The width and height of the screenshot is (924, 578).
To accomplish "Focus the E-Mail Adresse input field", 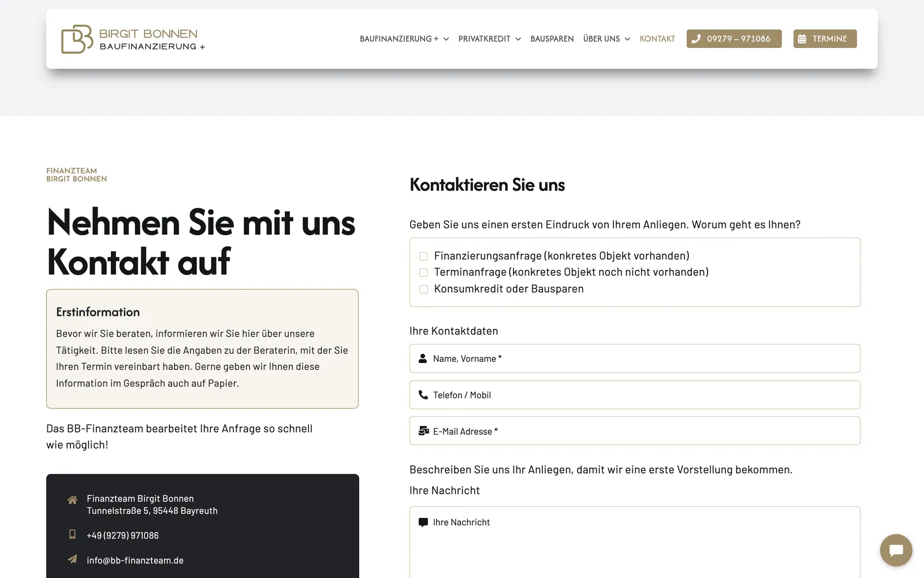I will [635, 431].
